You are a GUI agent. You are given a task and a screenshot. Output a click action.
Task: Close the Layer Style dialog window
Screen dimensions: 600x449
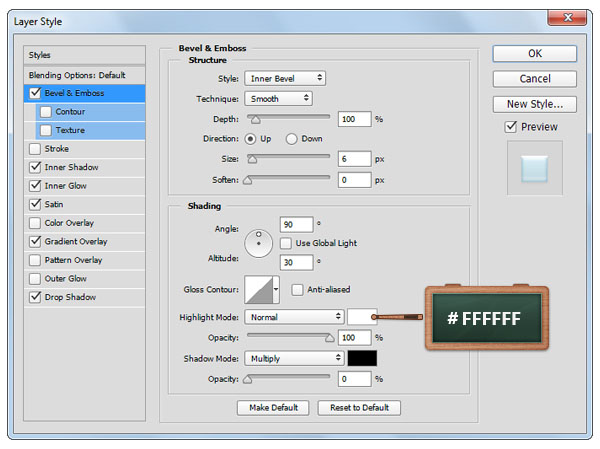(567, 18)
